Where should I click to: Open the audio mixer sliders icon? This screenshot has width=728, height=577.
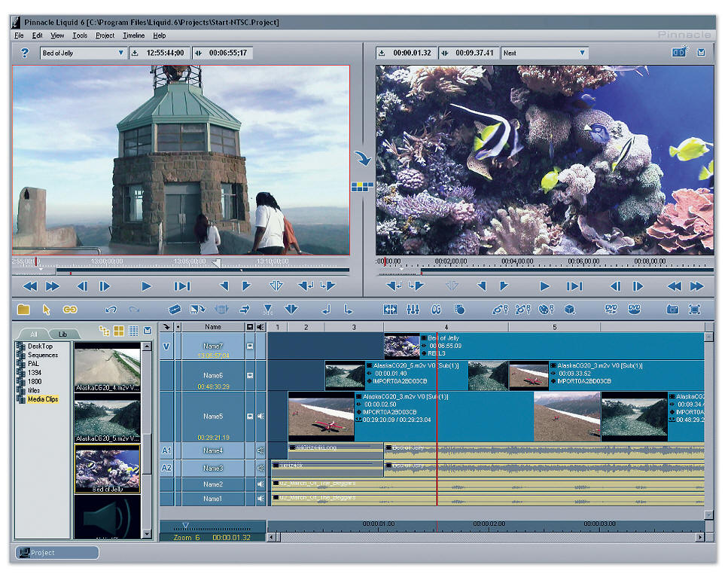(413, 310)
